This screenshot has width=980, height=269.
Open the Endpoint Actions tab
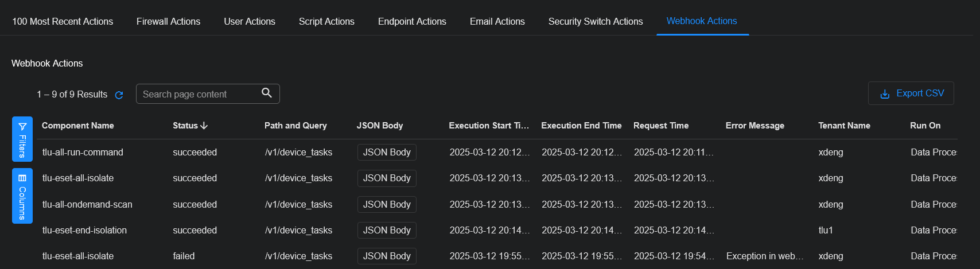click(x=411, y=21)
